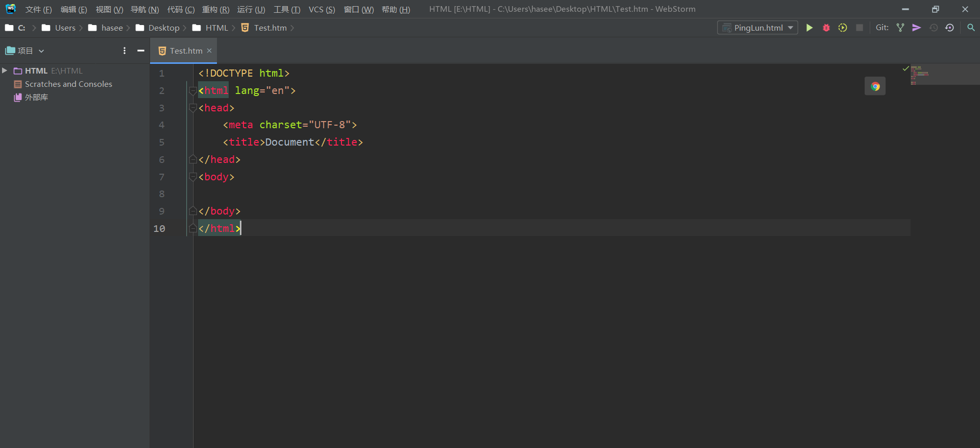Open the 运行 (U) menu
The width and height of the screenshot is (980, 448).
tap(251, 9)
